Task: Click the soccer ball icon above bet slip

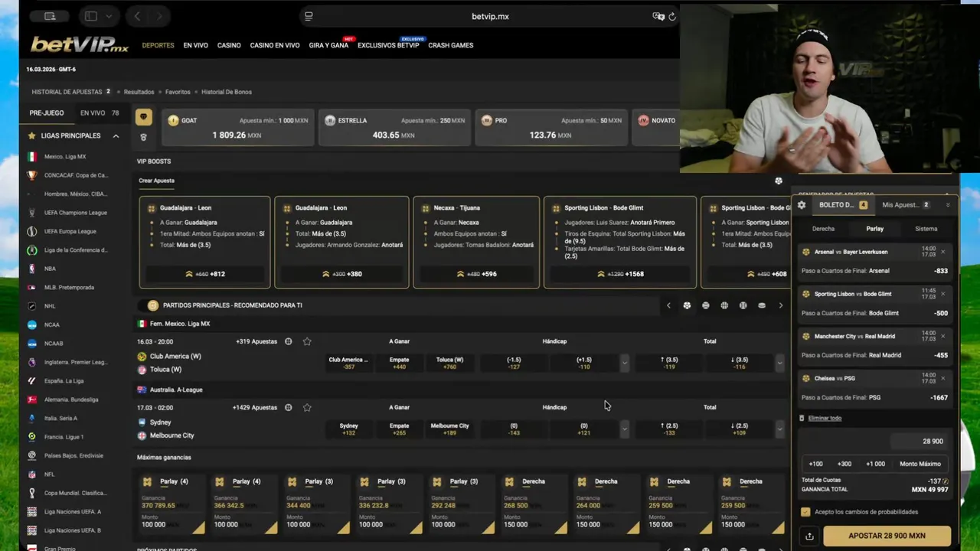Action: click(779, 181)
